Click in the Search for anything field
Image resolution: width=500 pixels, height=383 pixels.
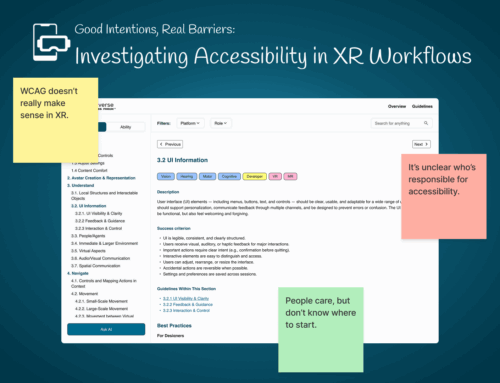[402, 123]
